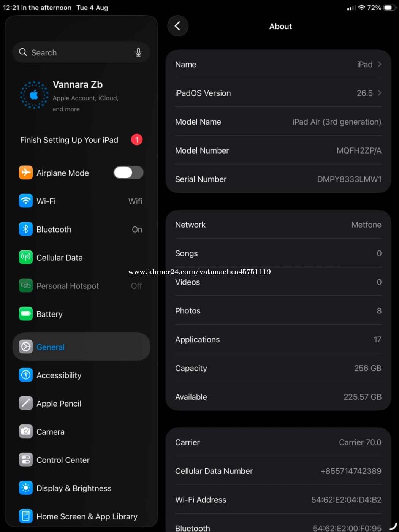Tap the iPadOS Version value 26.5
The width and height of the screenshot is (399, 532).
point(364,93)
